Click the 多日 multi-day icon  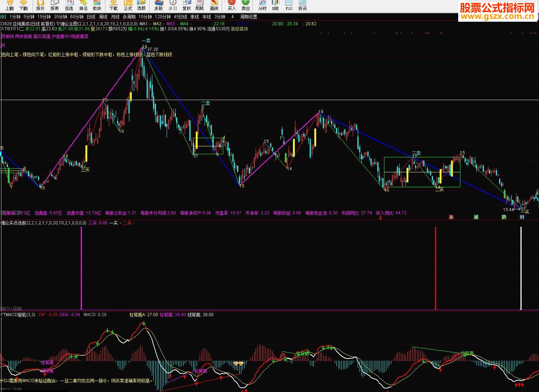tap(173, 5)
